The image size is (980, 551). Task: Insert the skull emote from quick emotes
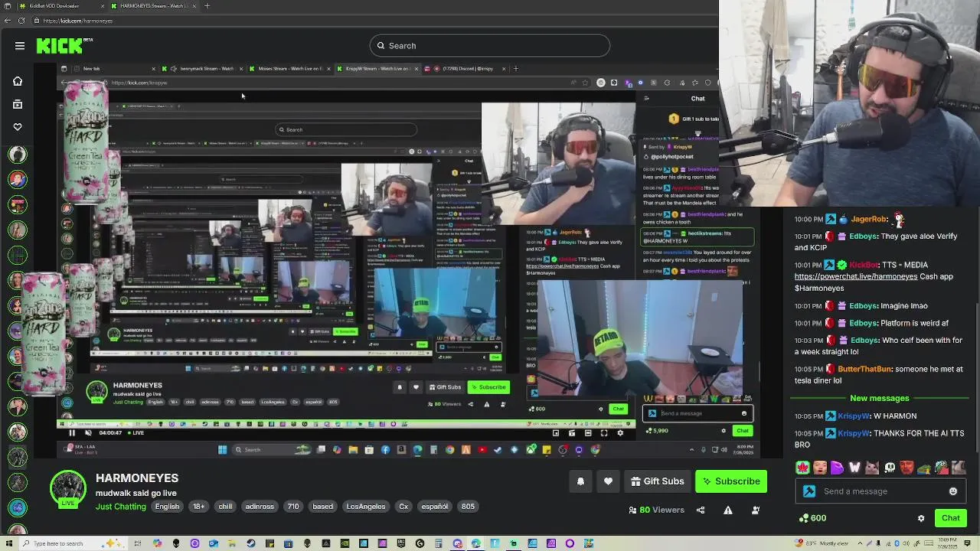tap(890, 468)
